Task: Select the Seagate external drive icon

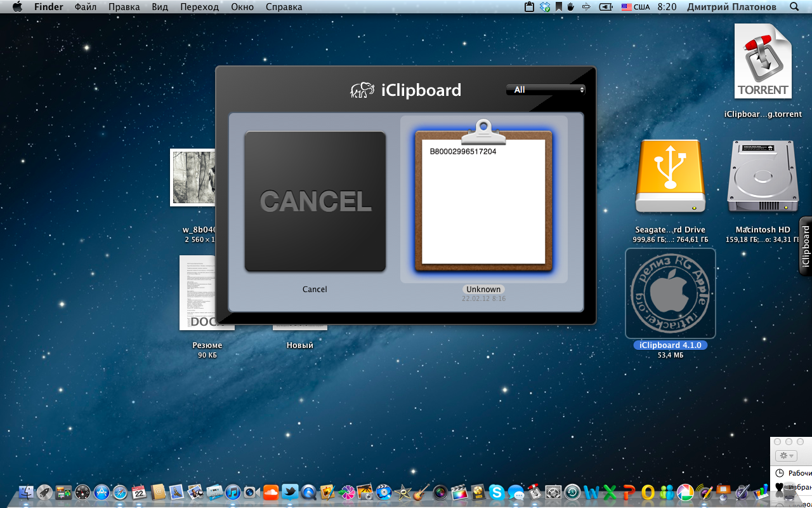Action: tap(671, 176)
